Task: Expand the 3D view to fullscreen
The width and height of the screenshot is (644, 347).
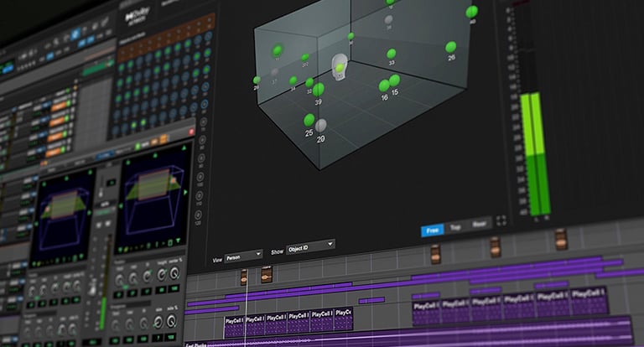Action: pos(501,221)
